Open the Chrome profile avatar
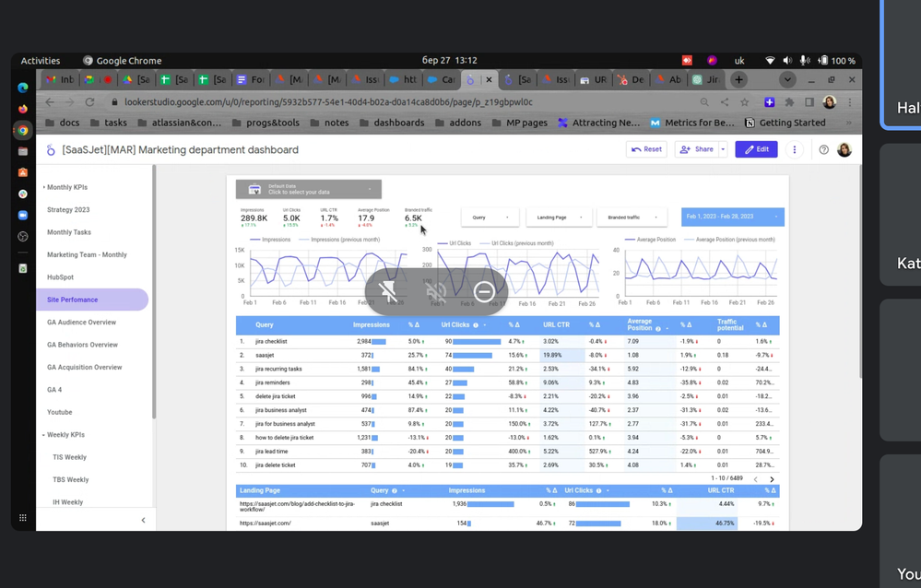921x588 pixels. pos(830,102)
